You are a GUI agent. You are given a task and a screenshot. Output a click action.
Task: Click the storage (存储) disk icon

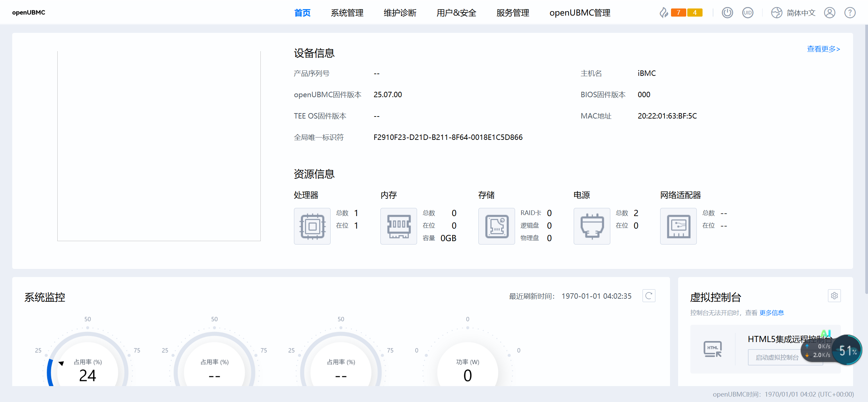point(497,226)
